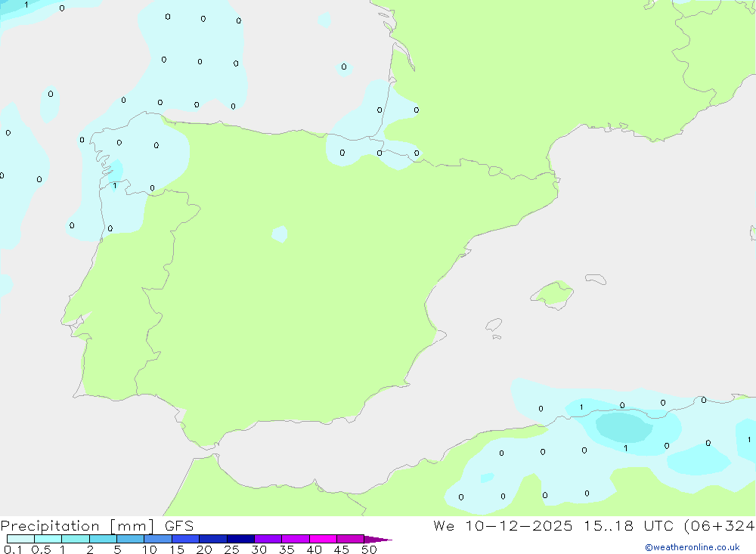
Task: Click the '25' legend scale label
Action: click(x=231, y=549)
